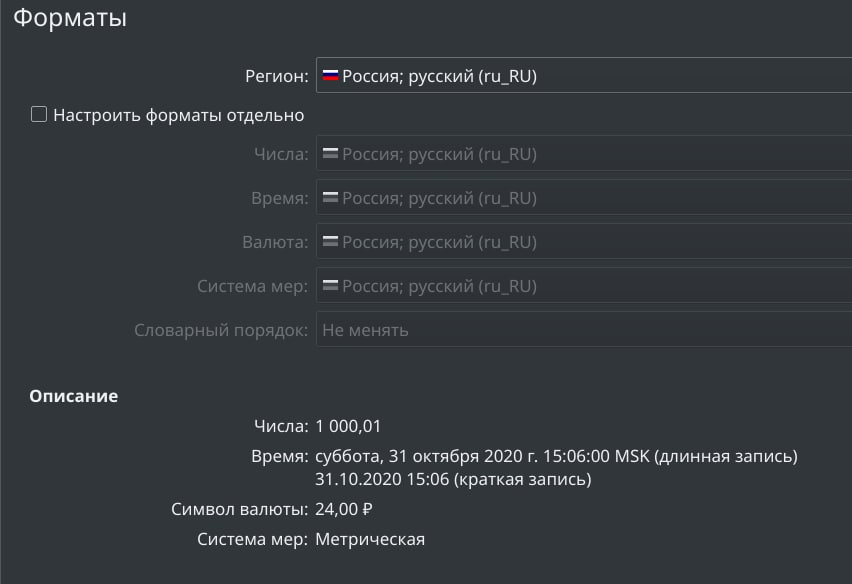Click the flag icon in Время combo box
852x584 pixels.
(330, 197)
